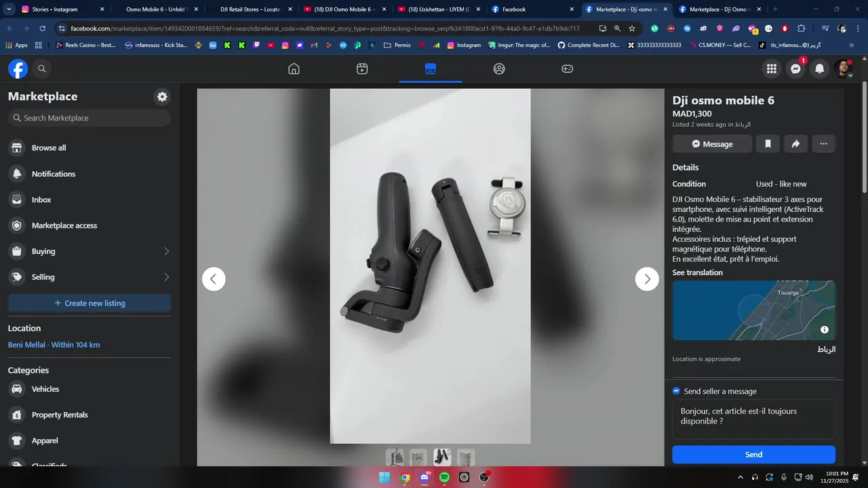Viewport: 868px width, 488px height.
Task: Switch to the Osmo Mobile 6 - Unfold tab
Action: click(x=157, y=9)
